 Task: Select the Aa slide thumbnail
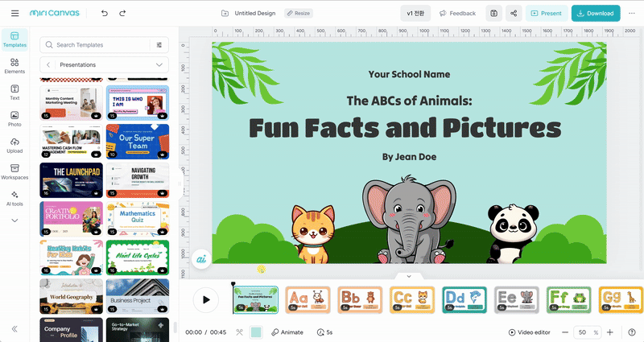point(308,299)
